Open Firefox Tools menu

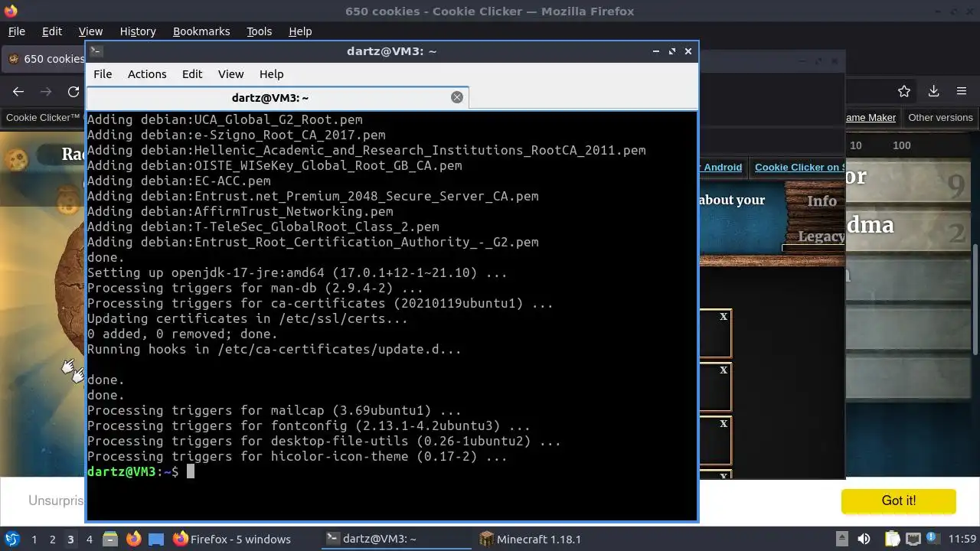[x=260, y=31]
